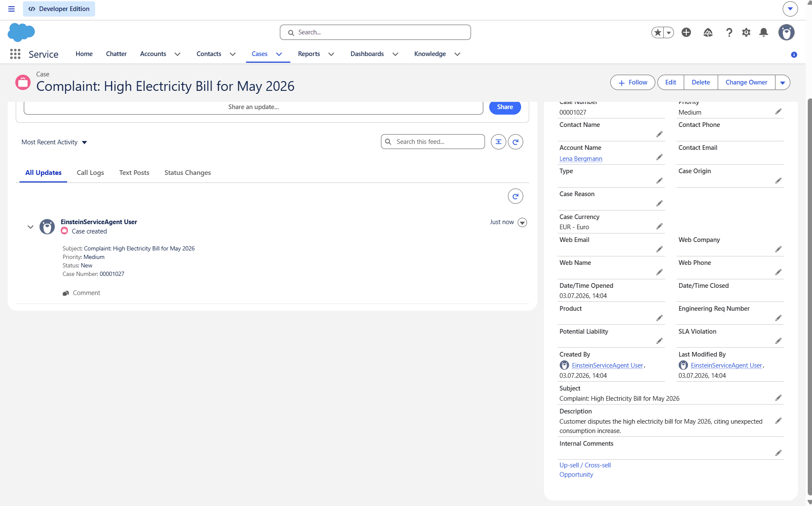Edit the Description field pencil

click(778, 421)
